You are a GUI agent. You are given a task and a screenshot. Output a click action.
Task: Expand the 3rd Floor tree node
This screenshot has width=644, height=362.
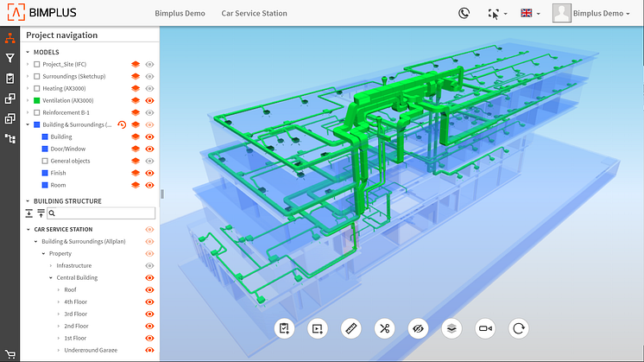click(x=58, y=314)
